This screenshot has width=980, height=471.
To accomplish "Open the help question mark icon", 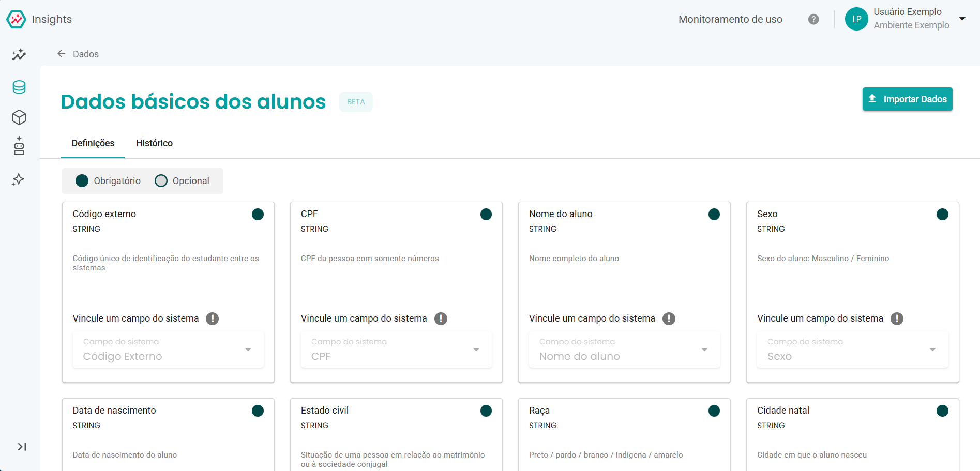I will (813, 19).
